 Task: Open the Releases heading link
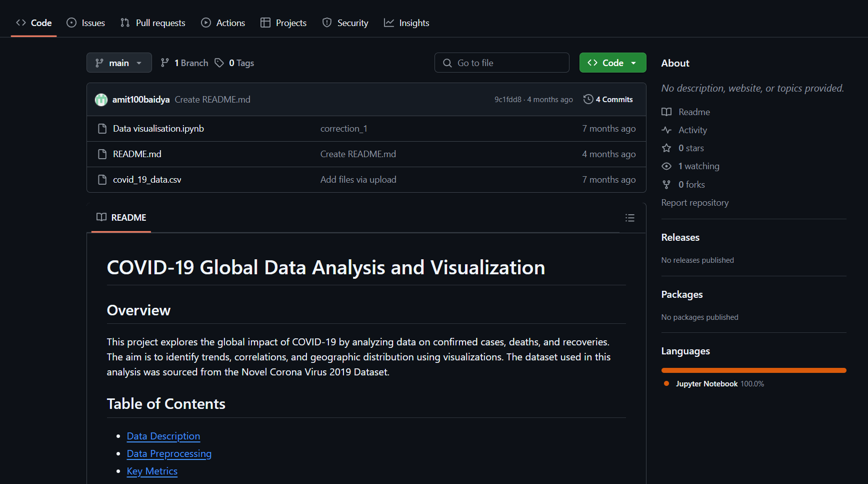(680, 237)
